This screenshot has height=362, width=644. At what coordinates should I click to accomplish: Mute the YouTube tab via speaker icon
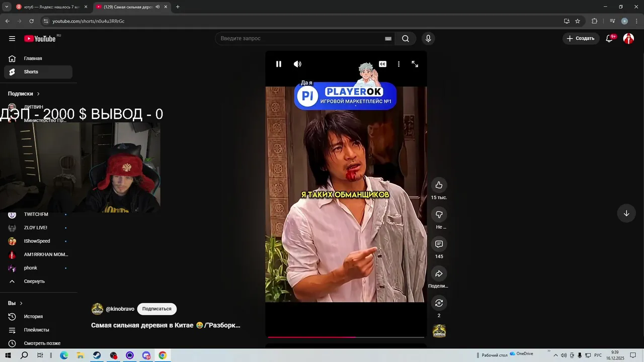157,7
